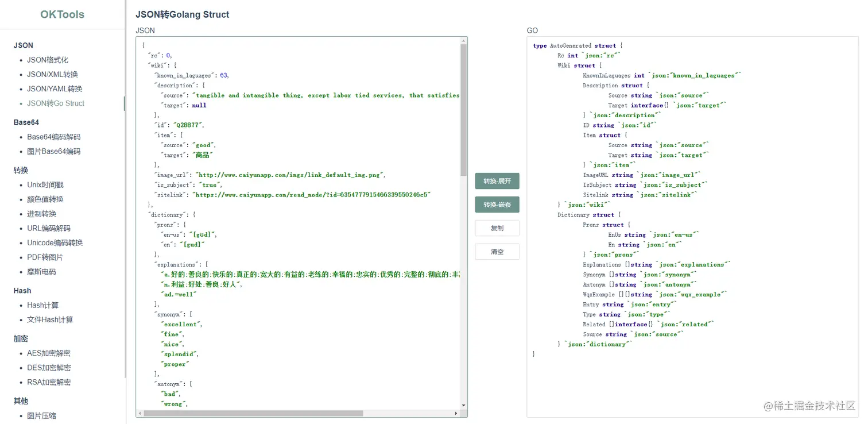Open JSON/XML转换 tool
The height and width of the screenshot is (424, 868).
52,74
